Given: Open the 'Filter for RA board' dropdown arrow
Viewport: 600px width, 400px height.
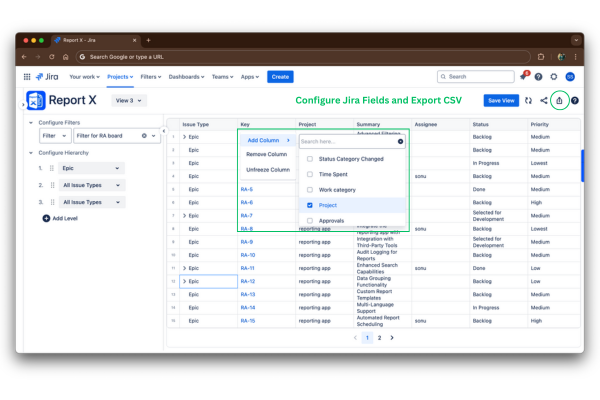Looking at the screenshot, I should point(154,136).
